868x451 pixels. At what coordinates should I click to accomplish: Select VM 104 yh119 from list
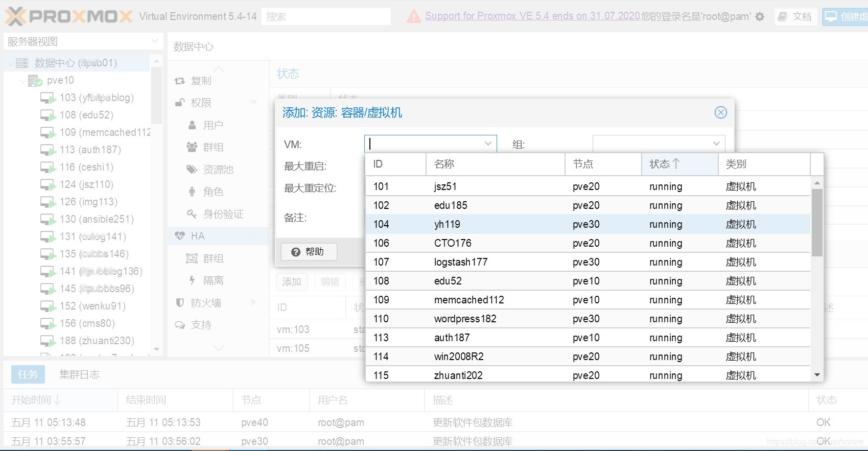point(588,224)
